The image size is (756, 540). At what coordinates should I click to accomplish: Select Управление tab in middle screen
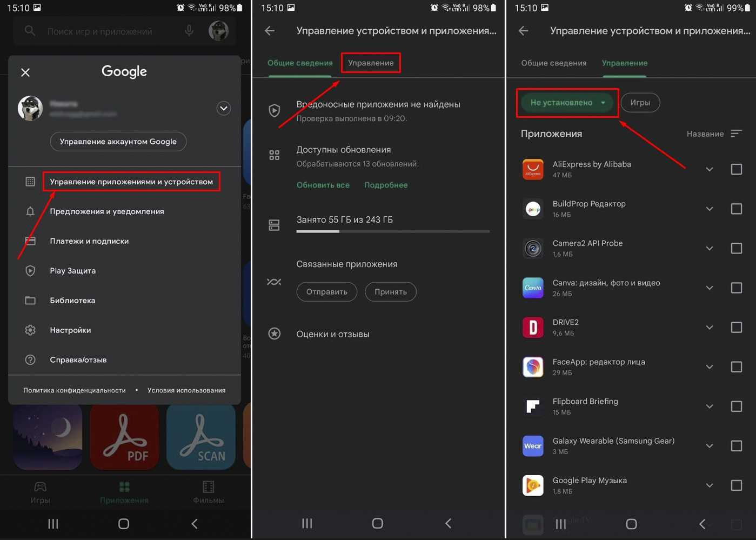tap(371, 63)
